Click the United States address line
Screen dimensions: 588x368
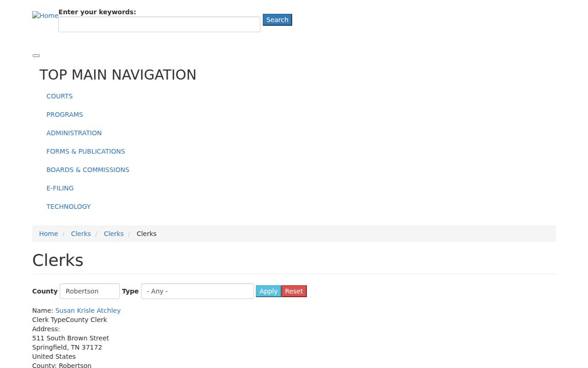[x=54, y=356]
